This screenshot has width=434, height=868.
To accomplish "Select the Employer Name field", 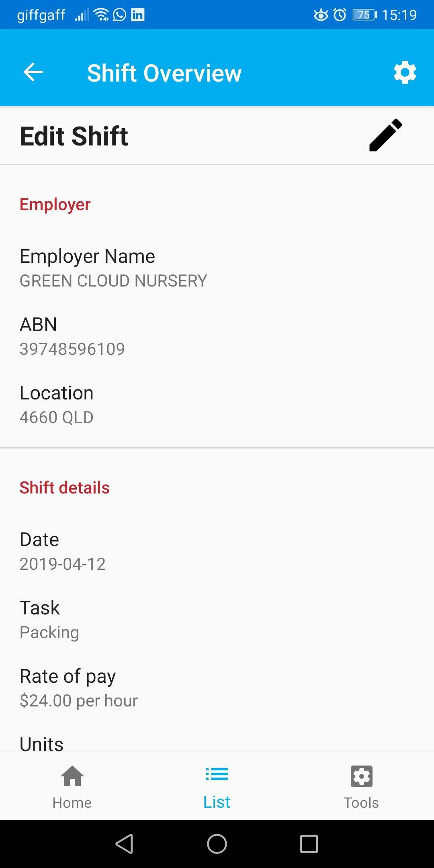I will click(113, 268).
